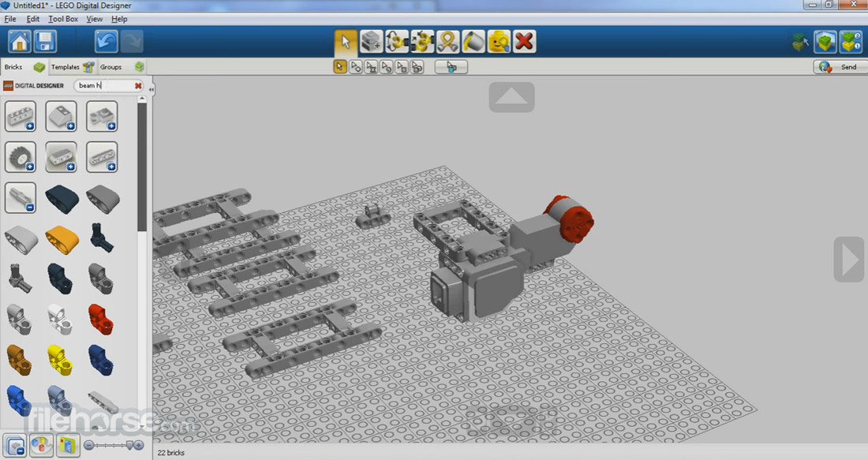Viewport: 868px width, 460px height.
Task: Click the plus button of palette zoom
Action: (x=139, y=445)
